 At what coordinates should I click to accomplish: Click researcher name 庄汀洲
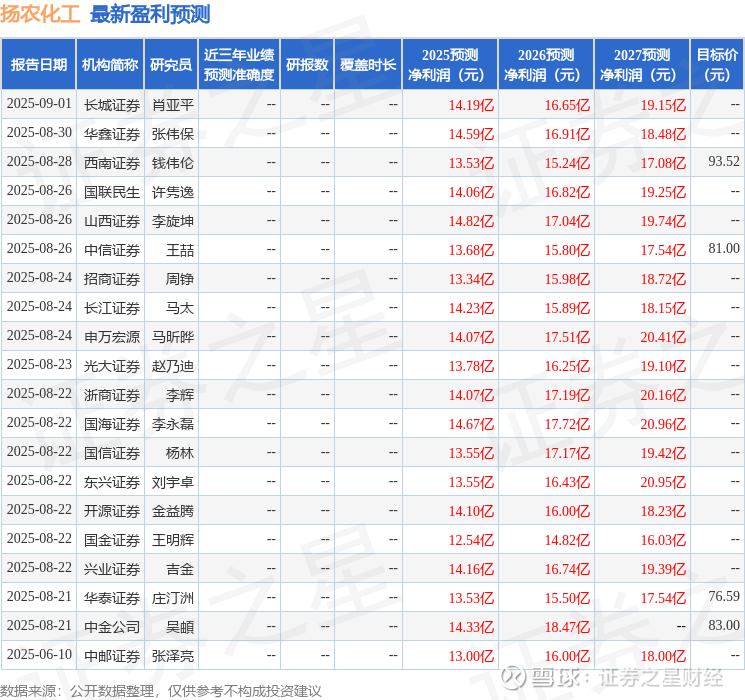(173, 597)
